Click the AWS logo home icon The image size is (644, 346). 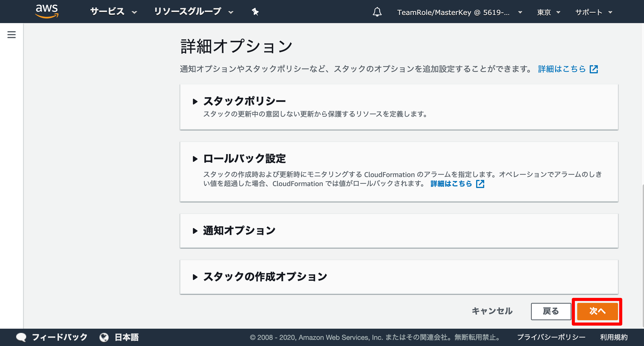click(47, 11)
